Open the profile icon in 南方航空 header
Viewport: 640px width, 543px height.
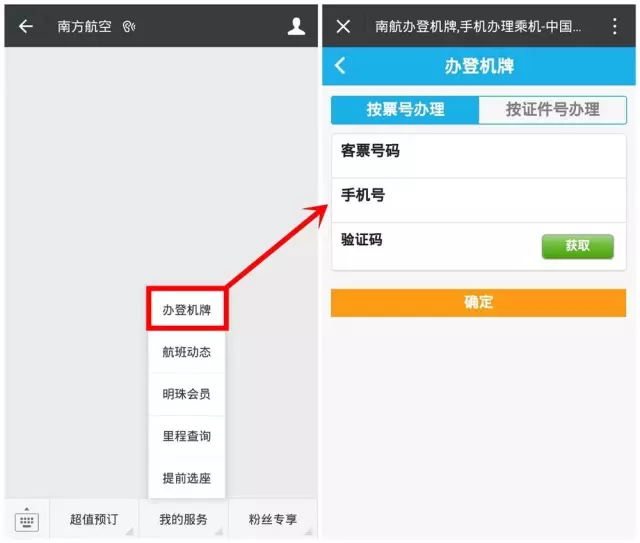296,27
